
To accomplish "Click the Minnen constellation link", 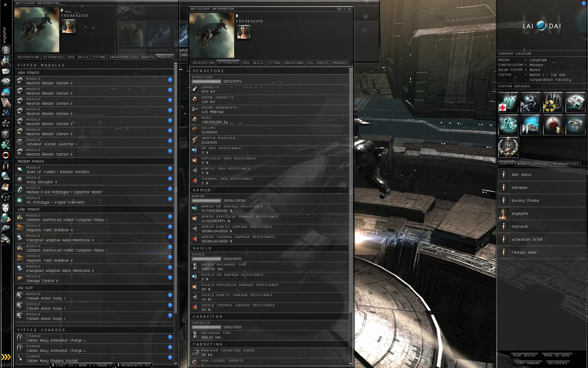I will tap(536, 65).
